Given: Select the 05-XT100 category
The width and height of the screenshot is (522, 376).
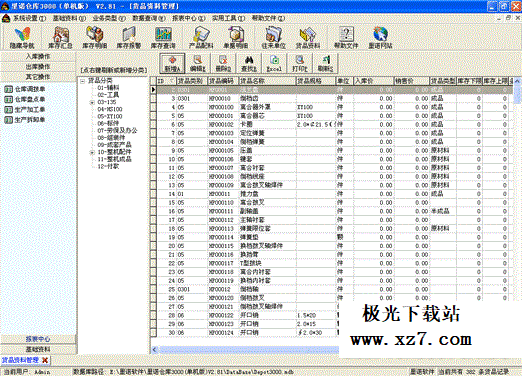Looking at the screenshot, I should click(110, 117).
